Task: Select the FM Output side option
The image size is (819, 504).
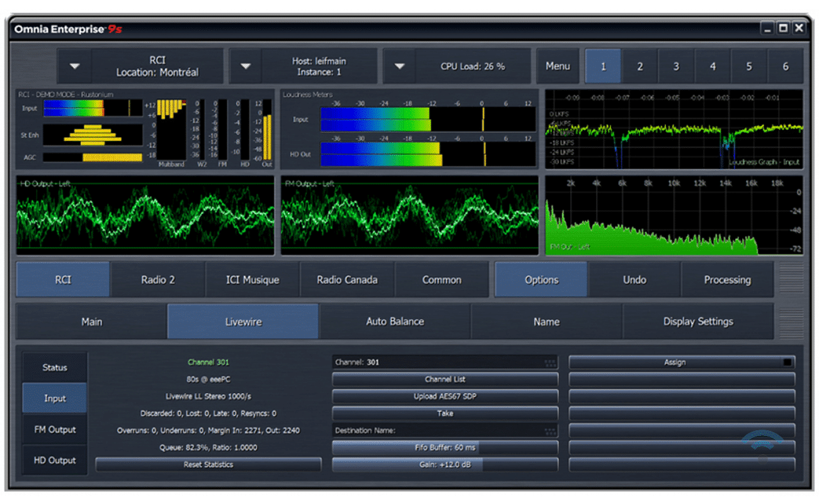Action: [55, 430]
